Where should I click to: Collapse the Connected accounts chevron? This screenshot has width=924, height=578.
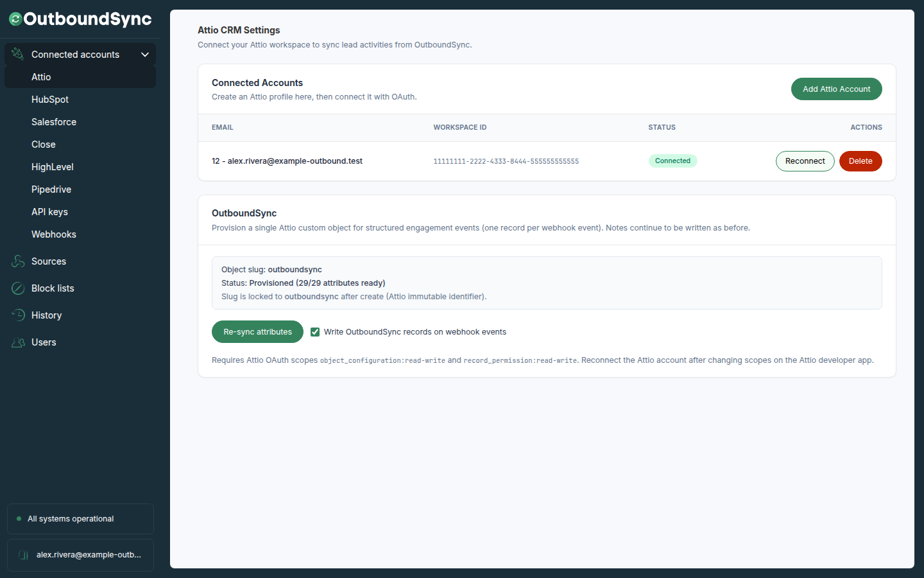tap(145, 55)
